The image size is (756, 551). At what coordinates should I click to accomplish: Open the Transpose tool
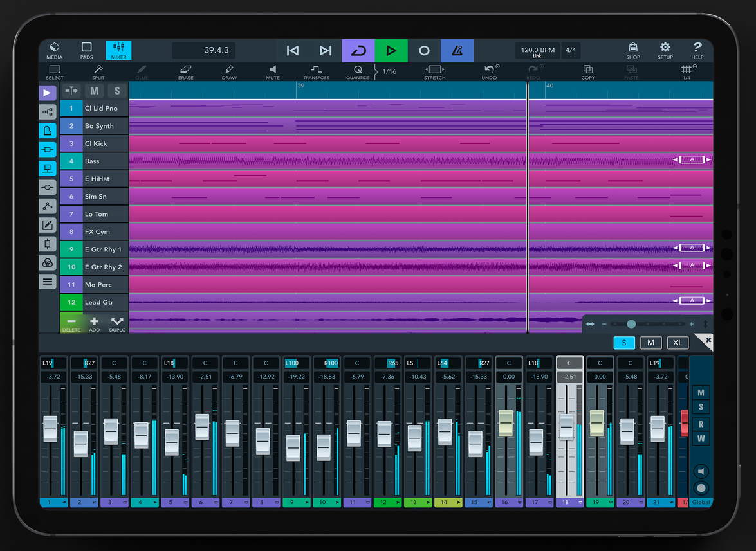pyautogui.click(x=316, y=71)
